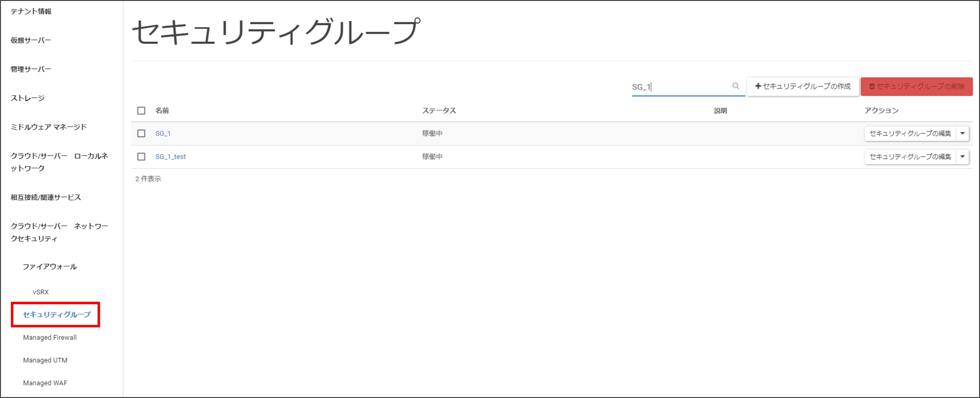Select vSRX in sidebar
This screenshot has height=398, width=980.
point(41,292)
